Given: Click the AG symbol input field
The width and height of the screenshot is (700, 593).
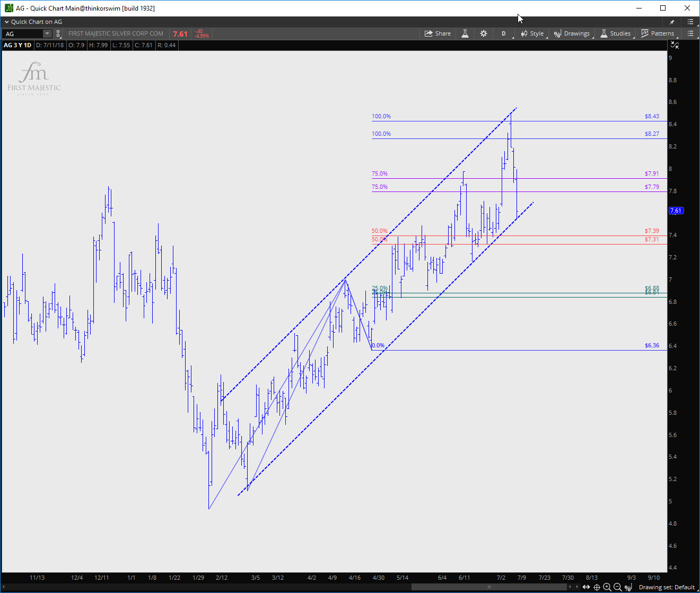Looking at the screenshot, I should [x=23, y=33].
